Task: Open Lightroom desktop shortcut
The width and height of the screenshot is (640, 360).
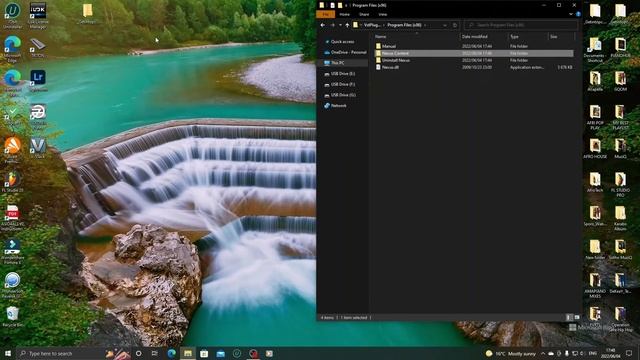Action: (x=38, y=80)
